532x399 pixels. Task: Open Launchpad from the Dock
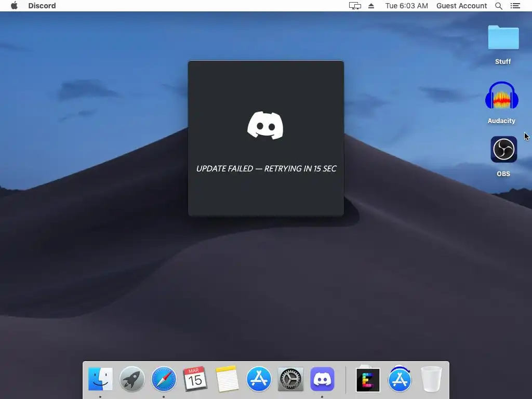click(132, 379)
